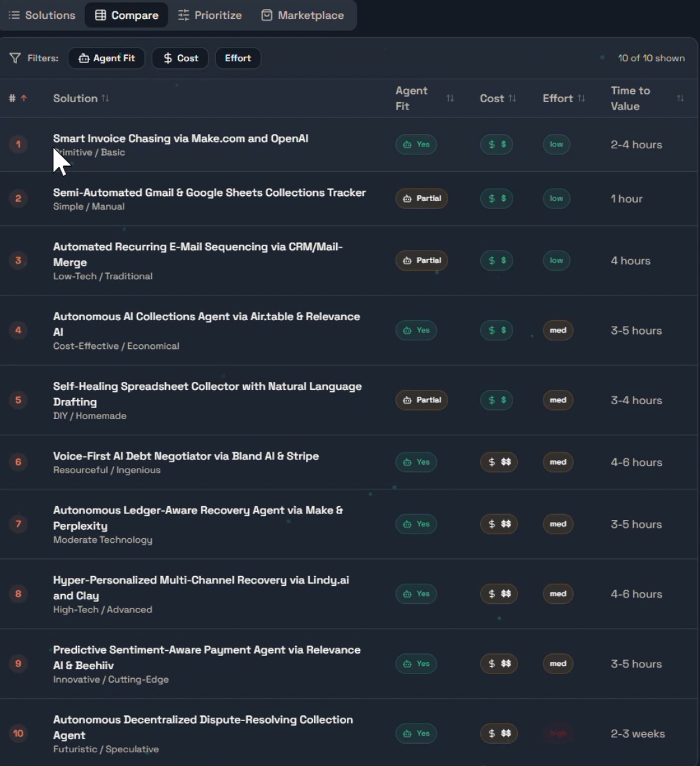Click rank badge number 6
Screen dimensions: 700x766
(18, 462)
